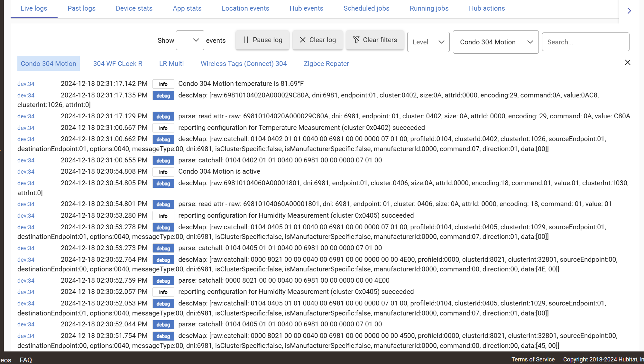Switch to the Past logs tab
The image size is (644, 364).
tap(81, 8)
